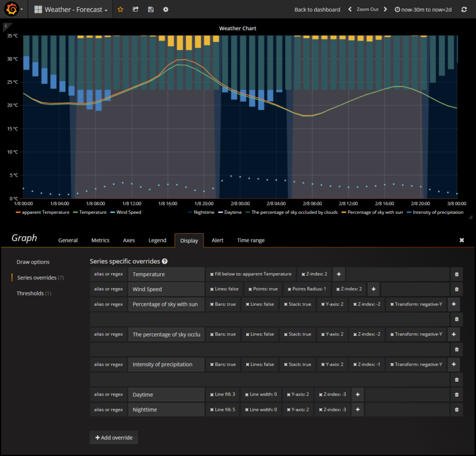Delete the Wind Speed override row

[456, 289]
